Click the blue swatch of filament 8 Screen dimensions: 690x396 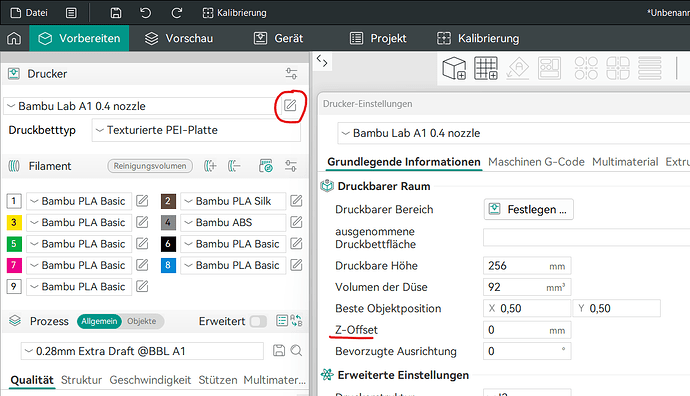tap(168, 265)
